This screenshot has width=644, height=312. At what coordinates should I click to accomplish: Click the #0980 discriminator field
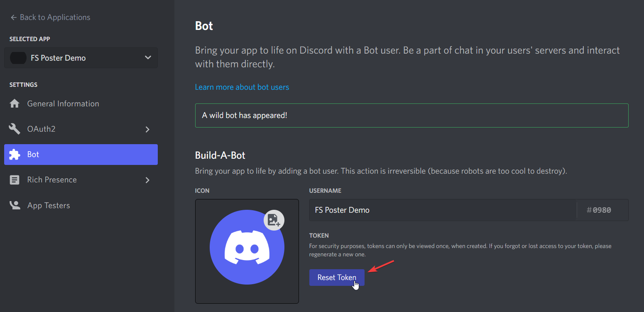point(602,210)
